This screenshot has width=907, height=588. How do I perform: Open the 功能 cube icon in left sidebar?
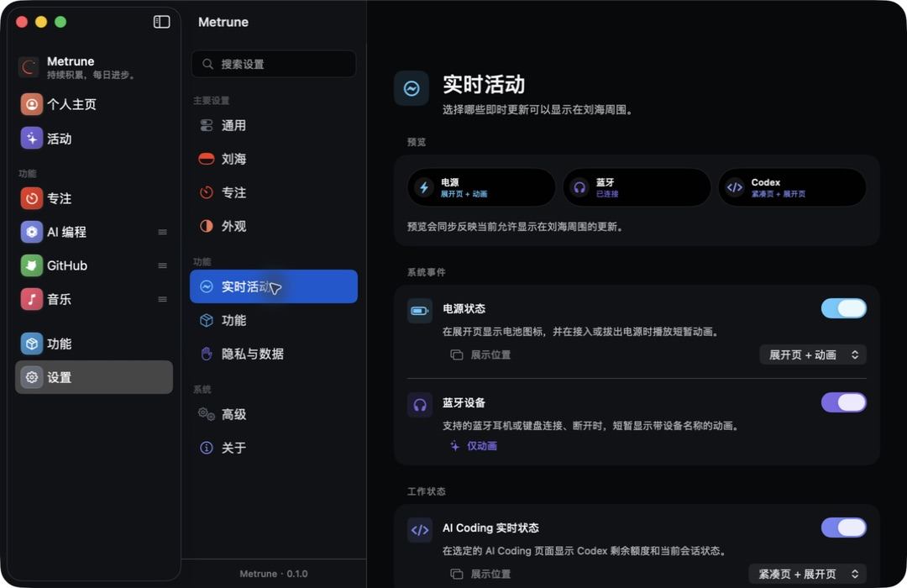[32, 344]
